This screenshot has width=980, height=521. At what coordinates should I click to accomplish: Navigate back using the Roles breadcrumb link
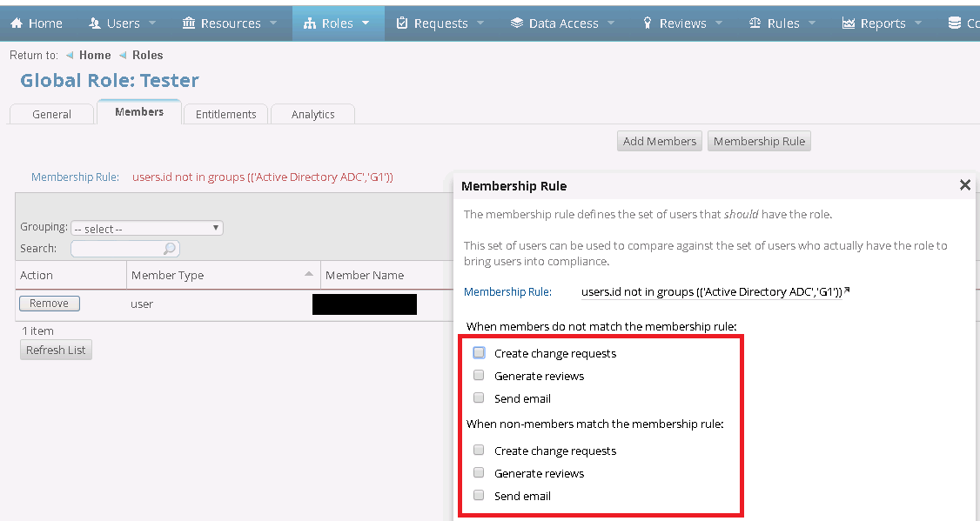[x=148, y=55]
